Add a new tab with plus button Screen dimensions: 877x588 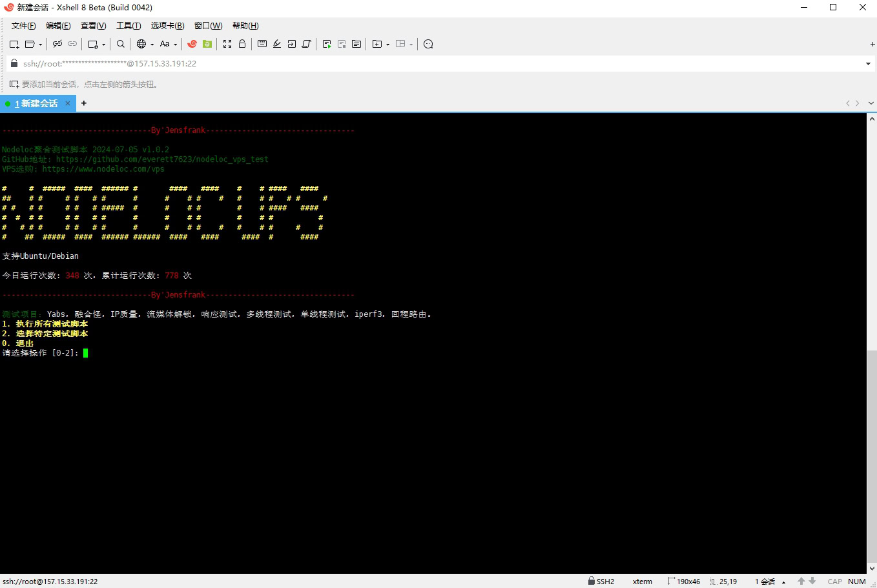[x=84, y=103]
